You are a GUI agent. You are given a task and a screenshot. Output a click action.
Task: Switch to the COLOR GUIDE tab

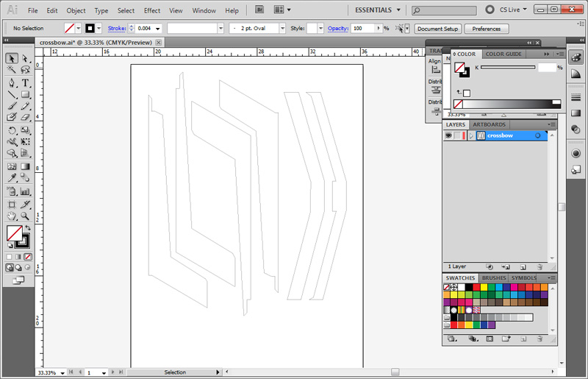click(x=503, y=54)
